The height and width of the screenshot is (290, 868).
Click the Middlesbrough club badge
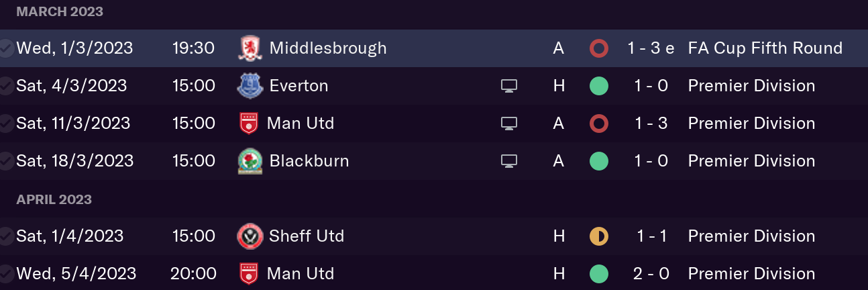point(250,48)
